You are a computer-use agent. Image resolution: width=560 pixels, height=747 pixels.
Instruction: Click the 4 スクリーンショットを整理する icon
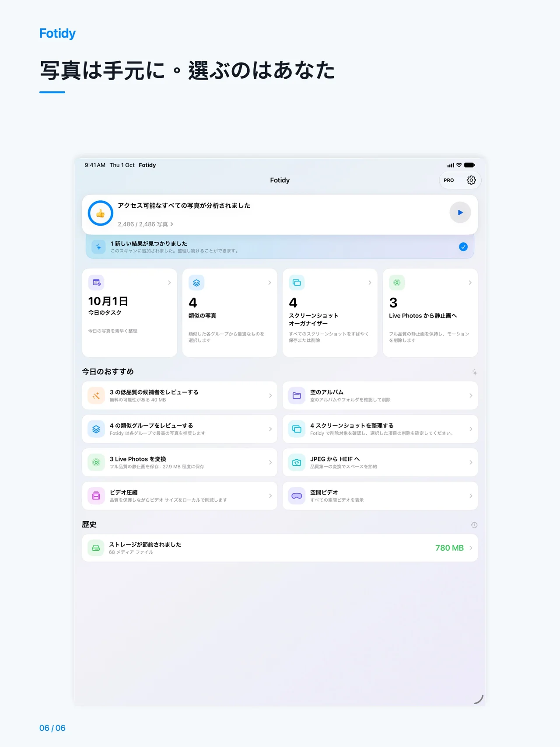[x=297, y=429]
